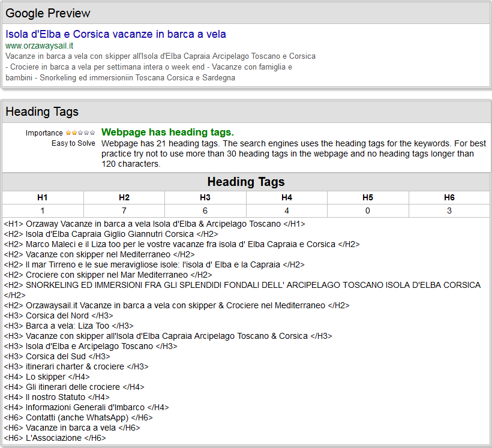Click the H5 column header
The image size is (492, 448).
click(368, 197)
